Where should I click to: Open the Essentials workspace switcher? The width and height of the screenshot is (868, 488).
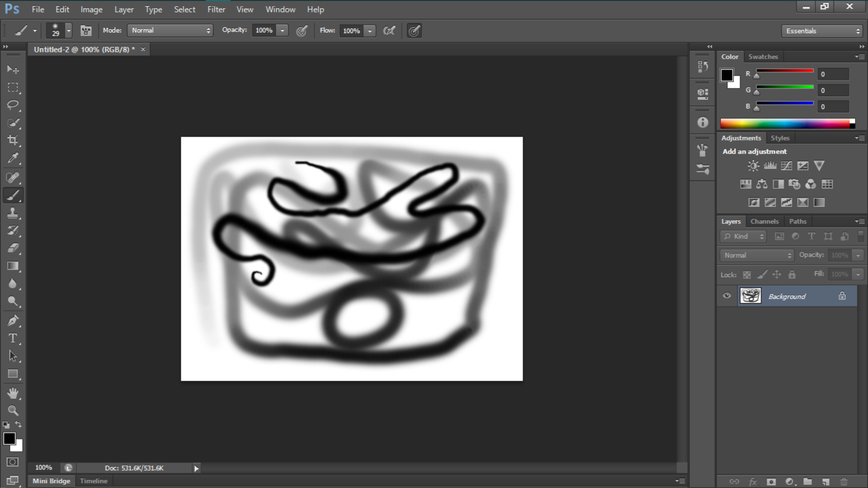pos(821,31)
